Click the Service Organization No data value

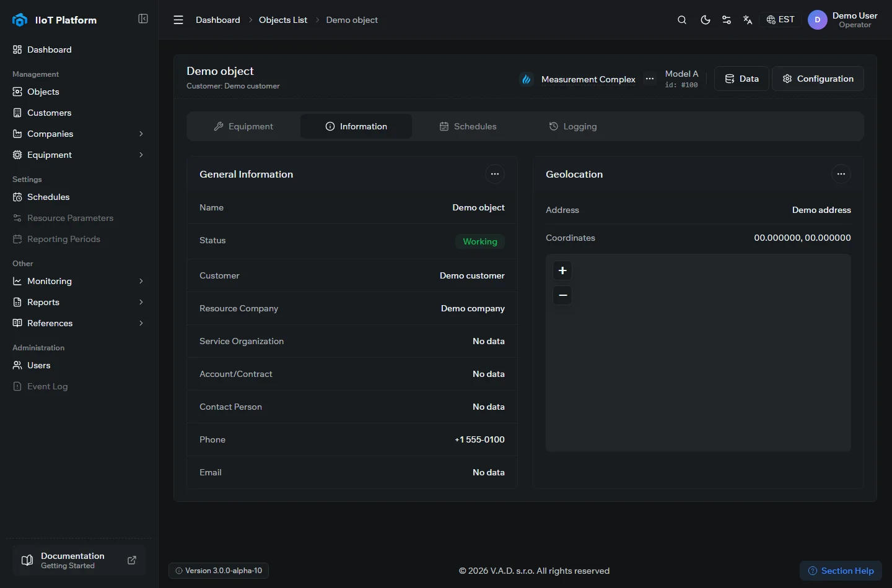[489, 341]
